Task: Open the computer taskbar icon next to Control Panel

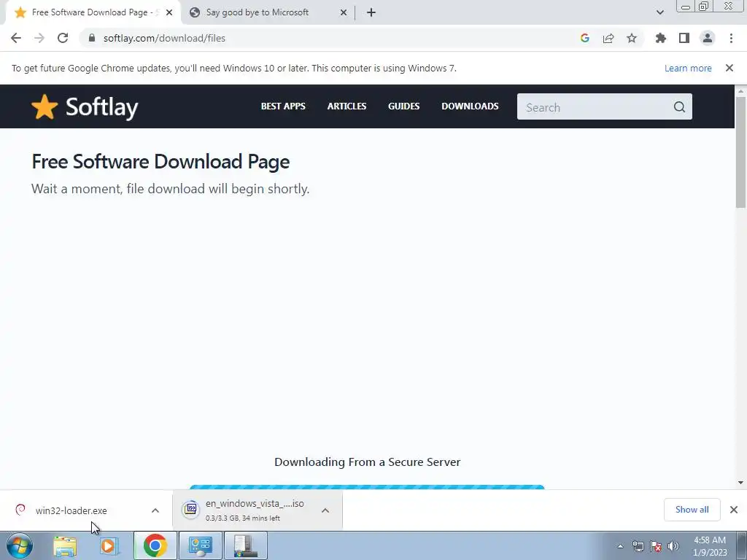Action: (245, 545)
